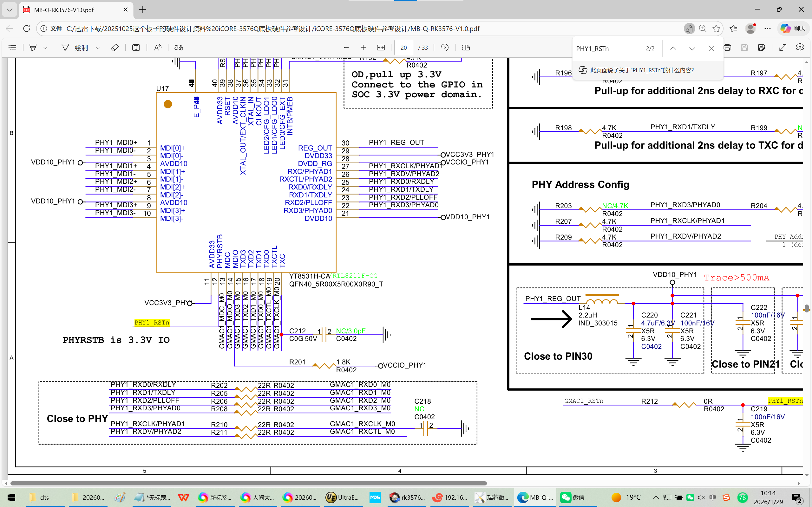812x507 pixels.
Task: Rotate the PDF page
Action: pos(445,48)
